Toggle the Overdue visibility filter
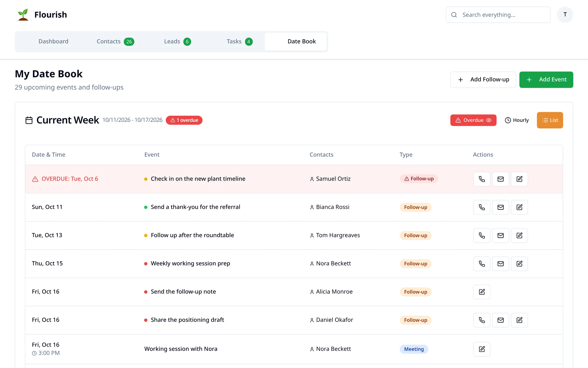 [x=473, y=120]
